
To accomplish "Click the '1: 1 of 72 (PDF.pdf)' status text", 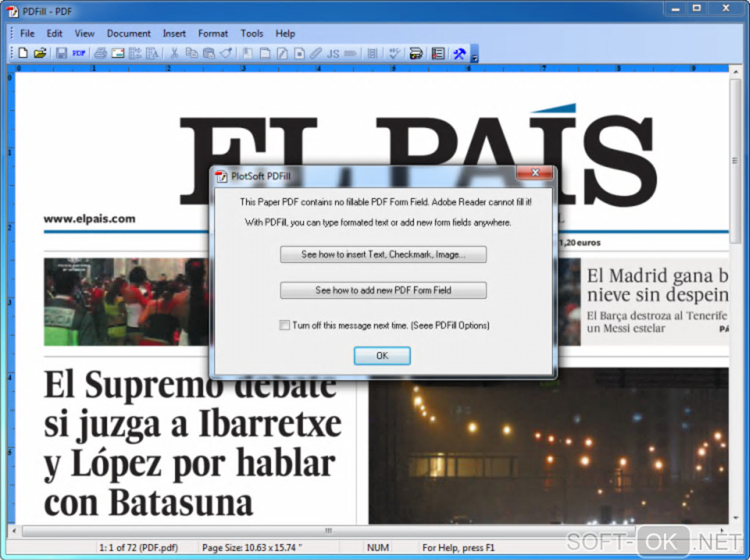I will (137, 547).
